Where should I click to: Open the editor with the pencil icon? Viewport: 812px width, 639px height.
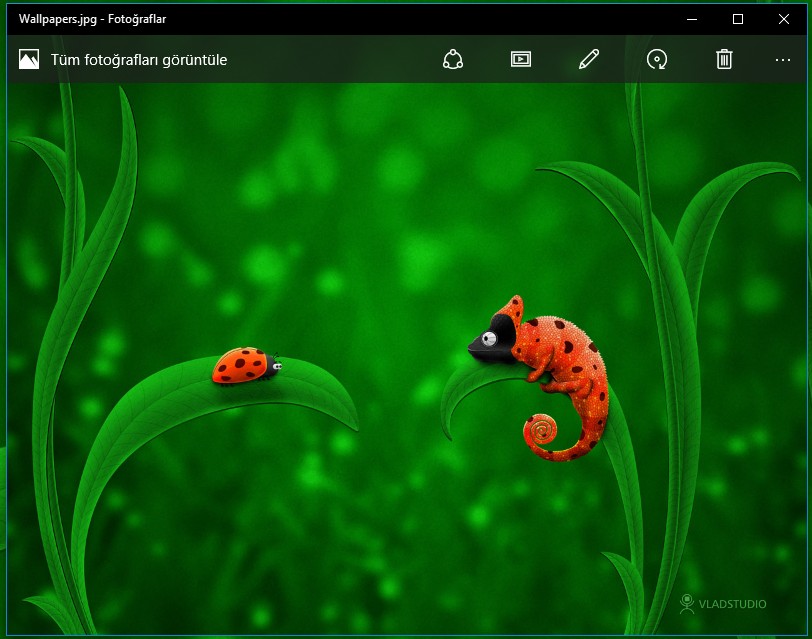click(589, 60)
